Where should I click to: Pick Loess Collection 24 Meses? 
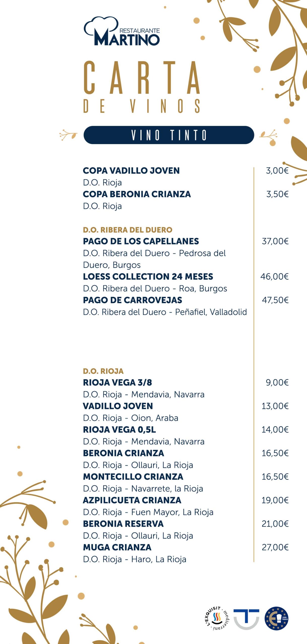tap(148, 276)
